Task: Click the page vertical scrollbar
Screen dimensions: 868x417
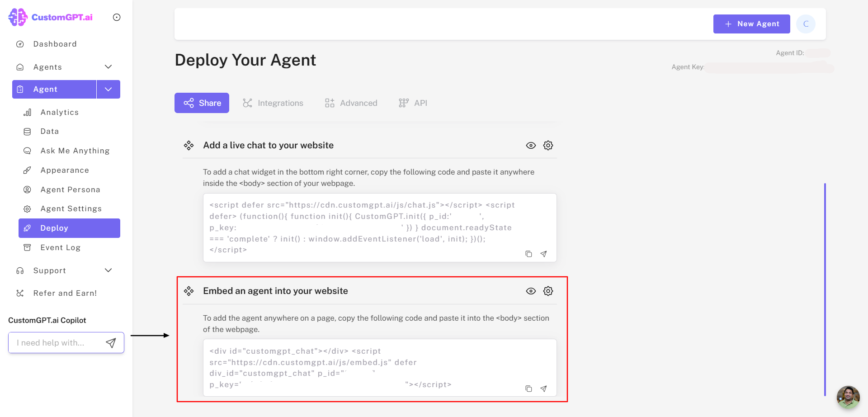Action: pos(825,289)
